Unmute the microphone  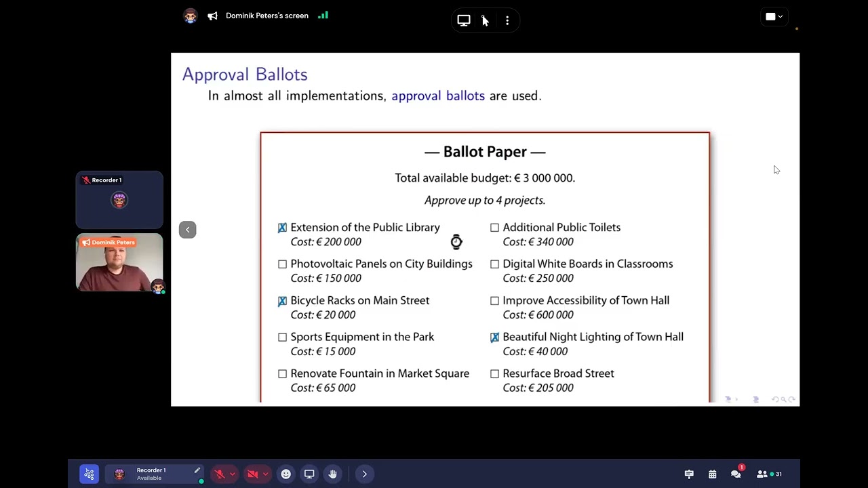coord(220,474)
